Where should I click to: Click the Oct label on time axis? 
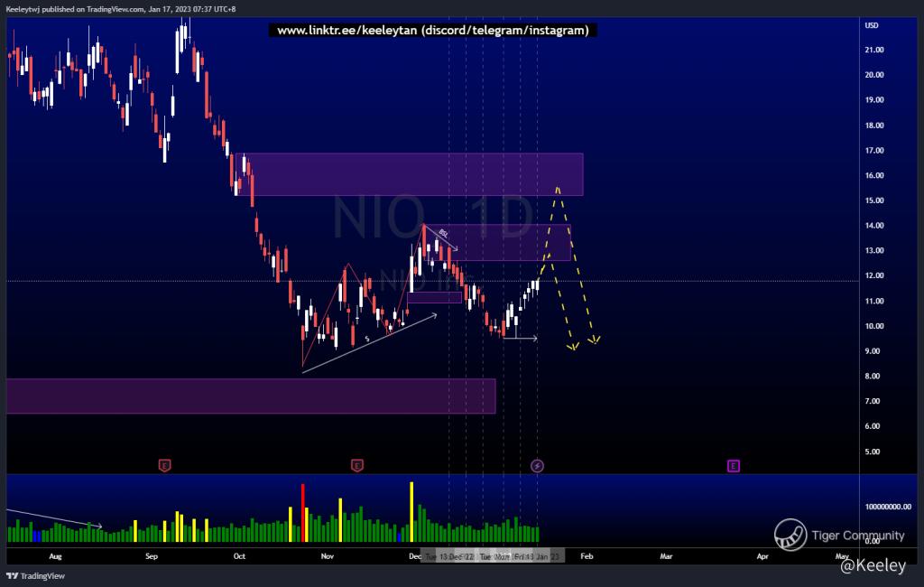click(239, 556)
